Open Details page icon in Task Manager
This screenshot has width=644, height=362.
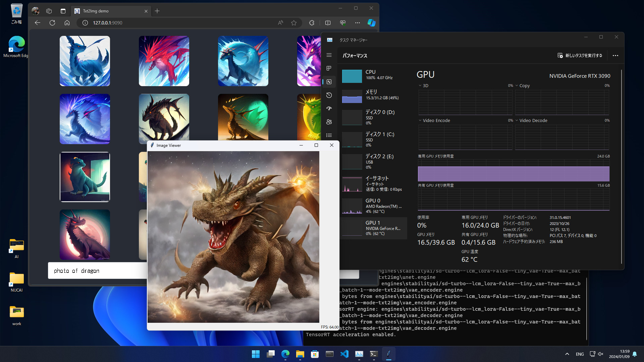(x=329, y=135)
